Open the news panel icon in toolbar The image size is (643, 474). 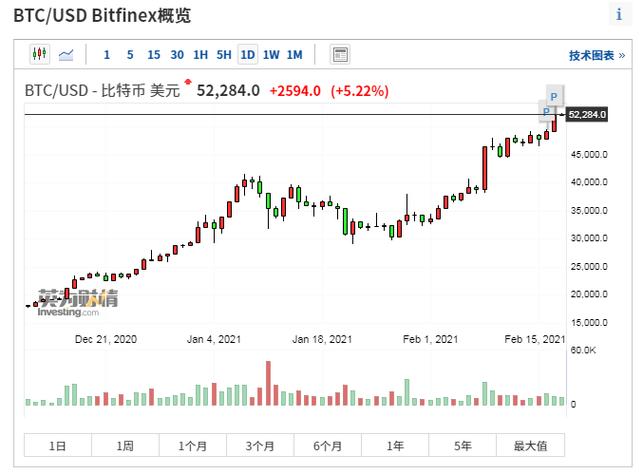pos(340,55)
